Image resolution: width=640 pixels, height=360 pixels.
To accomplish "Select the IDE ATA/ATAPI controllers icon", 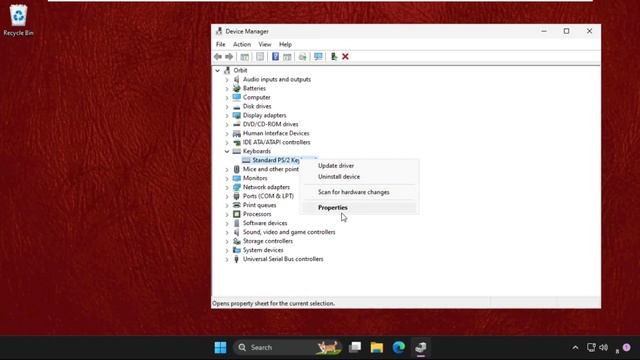I will click(236, 142).
